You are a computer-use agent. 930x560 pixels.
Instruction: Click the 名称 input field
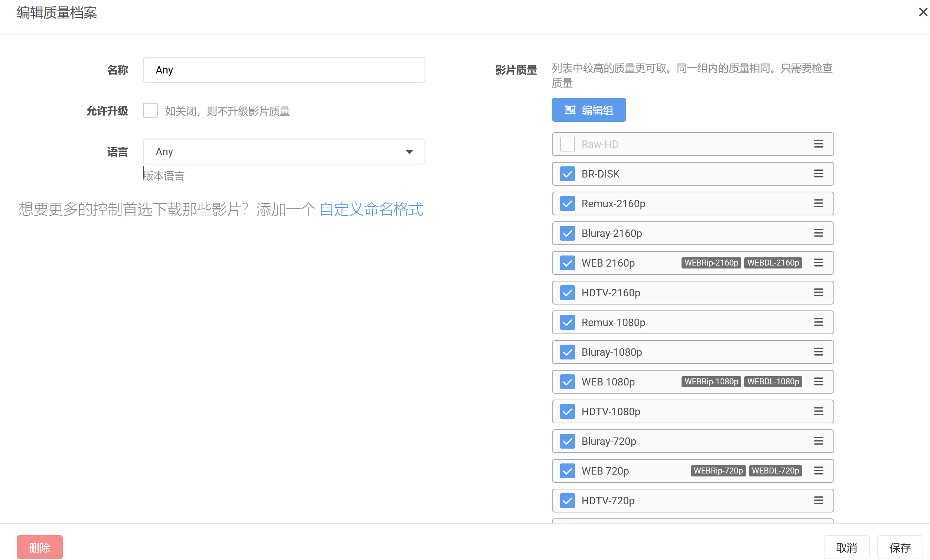[x=284, y=70]
